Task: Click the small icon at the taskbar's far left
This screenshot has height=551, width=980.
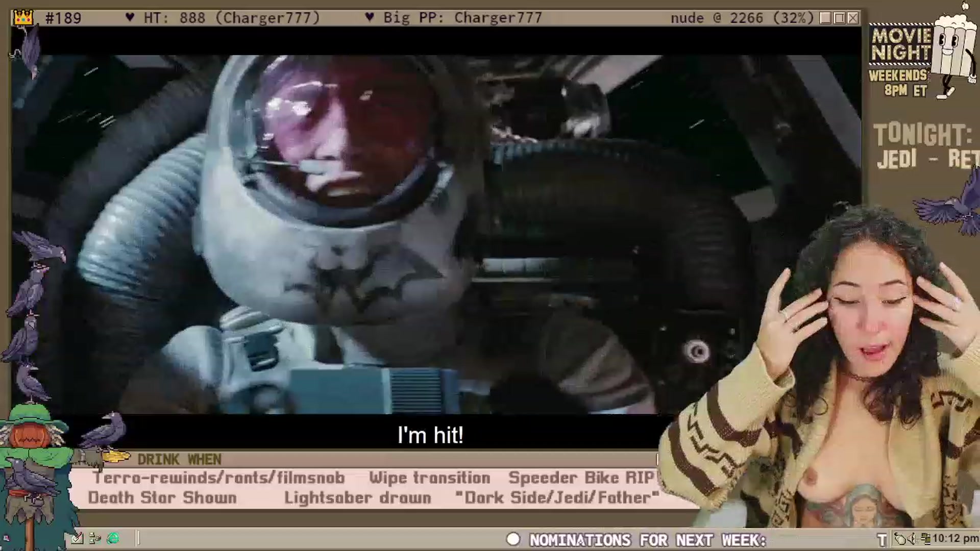Action: (7, 538)
